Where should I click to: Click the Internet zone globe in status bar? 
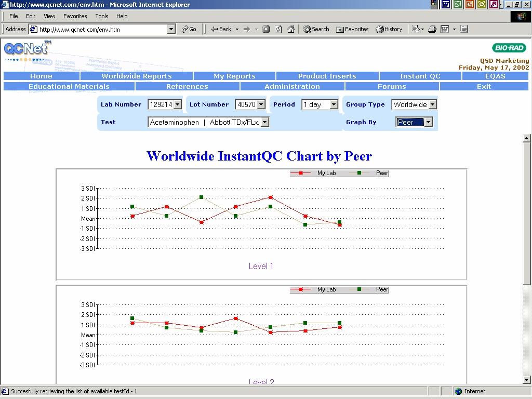(x=458, y=391)
